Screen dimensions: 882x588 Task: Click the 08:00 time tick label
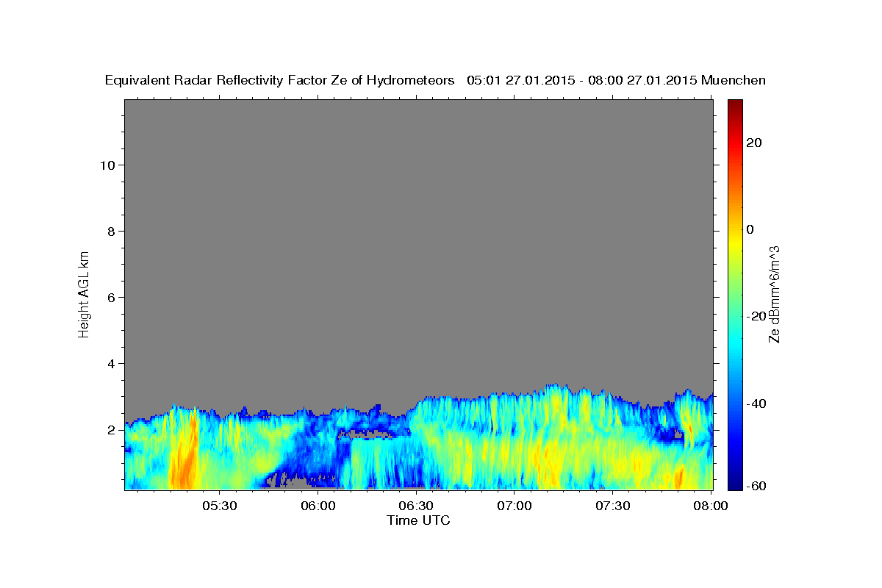tap(711, 506)
